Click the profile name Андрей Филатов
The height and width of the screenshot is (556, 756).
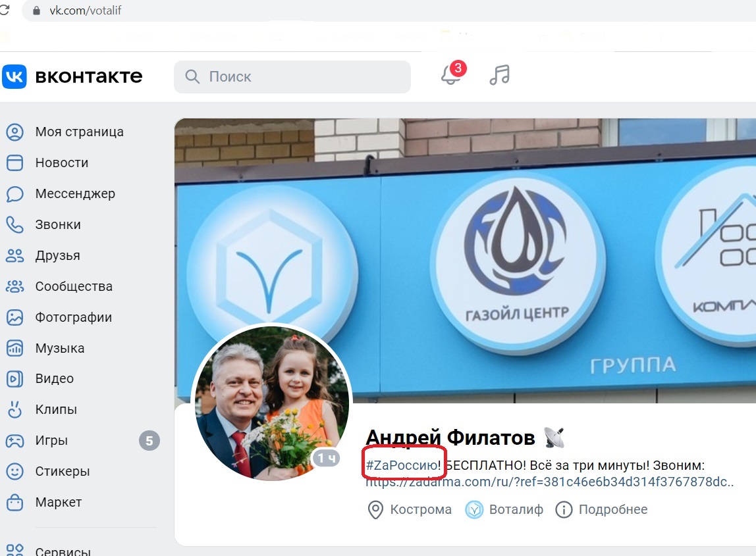[x=450, y=438]
